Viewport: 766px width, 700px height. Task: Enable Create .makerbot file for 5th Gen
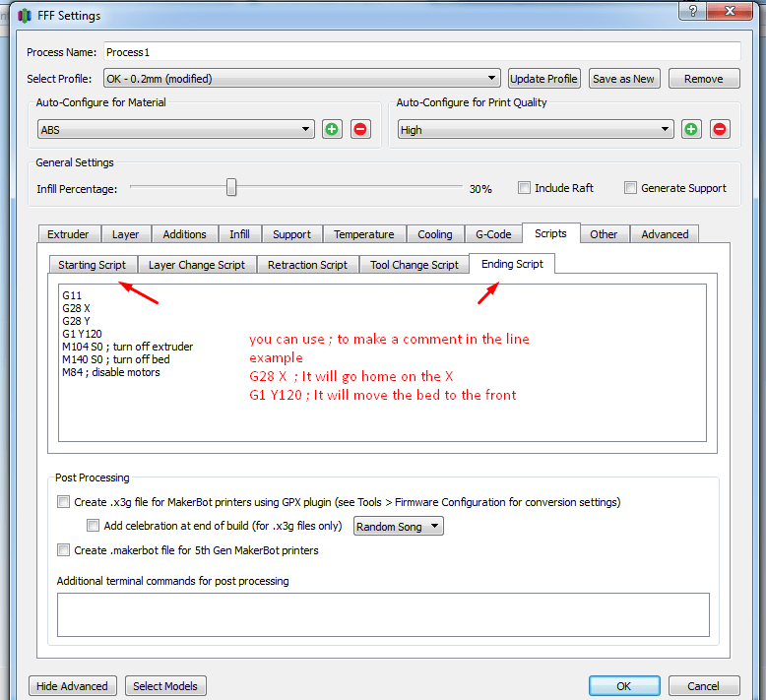coord(64,550)
